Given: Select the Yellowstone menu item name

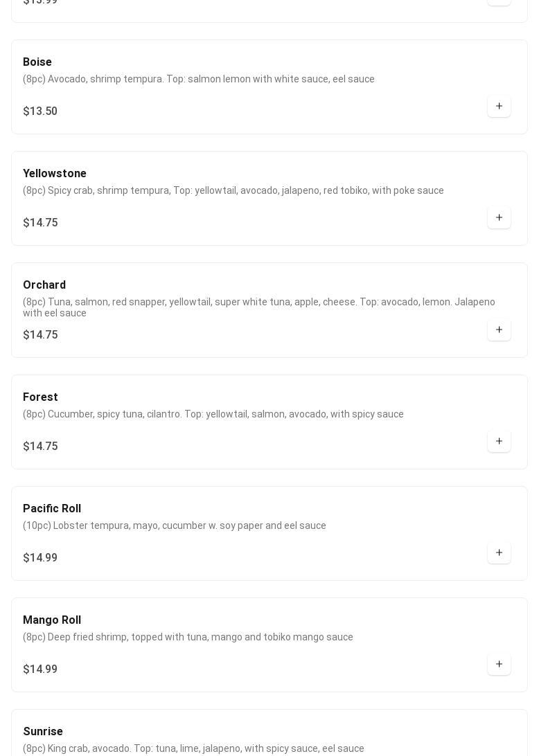Looking at the screenshot, I should (x=55, y=174).
